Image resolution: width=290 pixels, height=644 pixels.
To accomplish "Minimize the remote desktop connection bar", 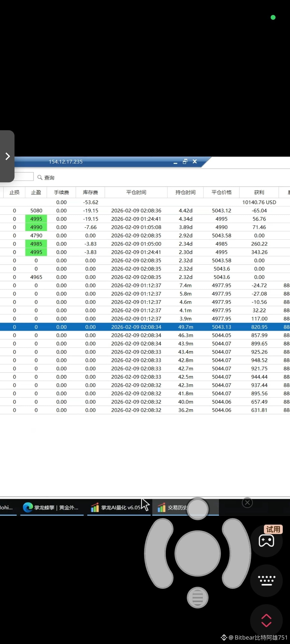I will coord(175,162).
